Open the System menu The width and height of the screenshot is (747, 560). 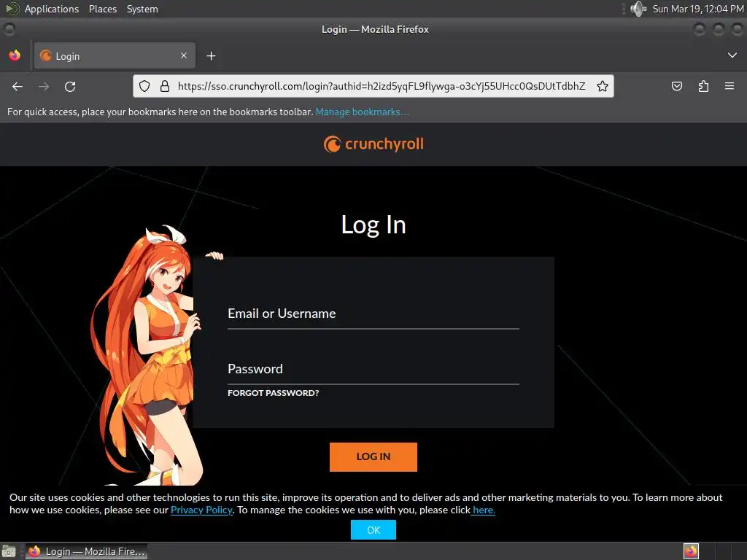[142, 9]
